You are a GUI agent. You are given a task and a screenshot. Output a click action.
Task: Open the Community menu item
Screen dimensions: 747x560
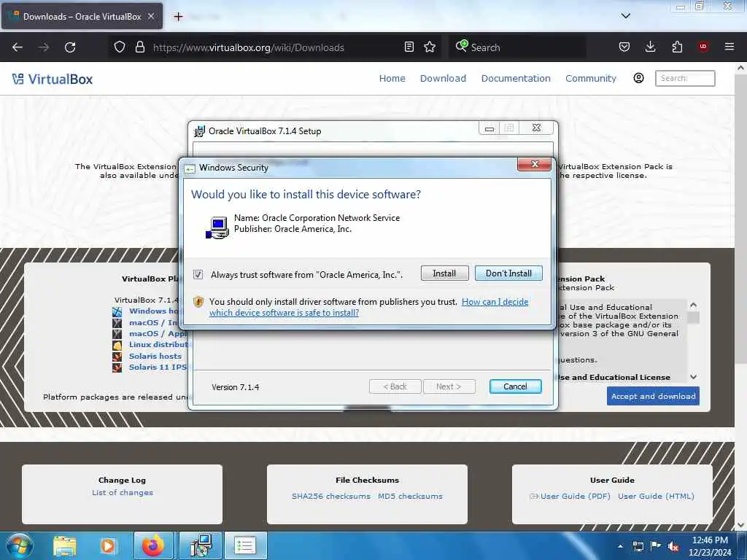coord(591,78)
